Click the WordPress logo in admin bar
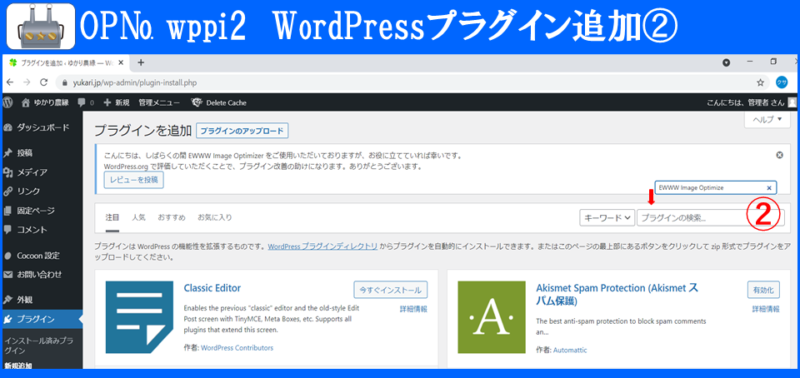 pyautogui.click(x=8, y=103)
